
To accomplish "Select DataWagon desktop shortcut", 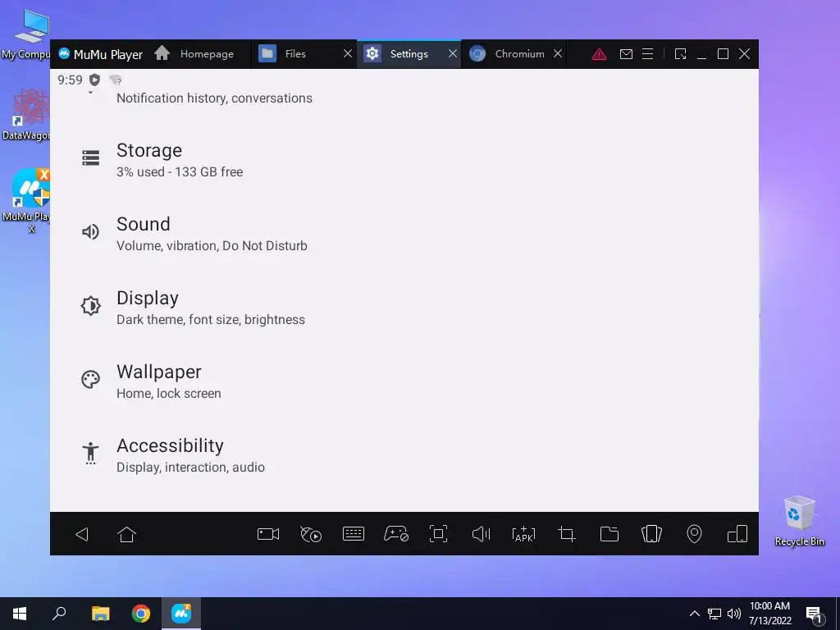I will 25,115.
